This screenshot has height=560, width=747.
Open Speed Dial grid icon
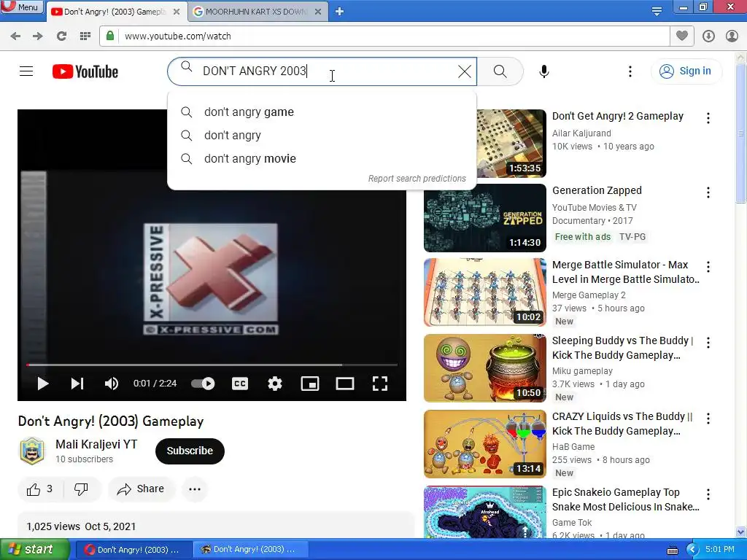click(85, 36)
